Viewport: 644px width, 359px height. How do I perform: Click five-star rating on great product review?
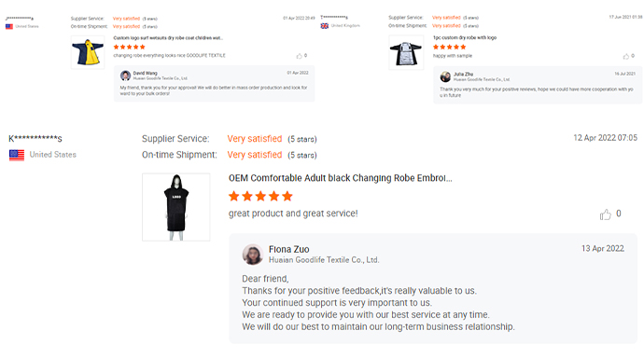tap(260, 196)
